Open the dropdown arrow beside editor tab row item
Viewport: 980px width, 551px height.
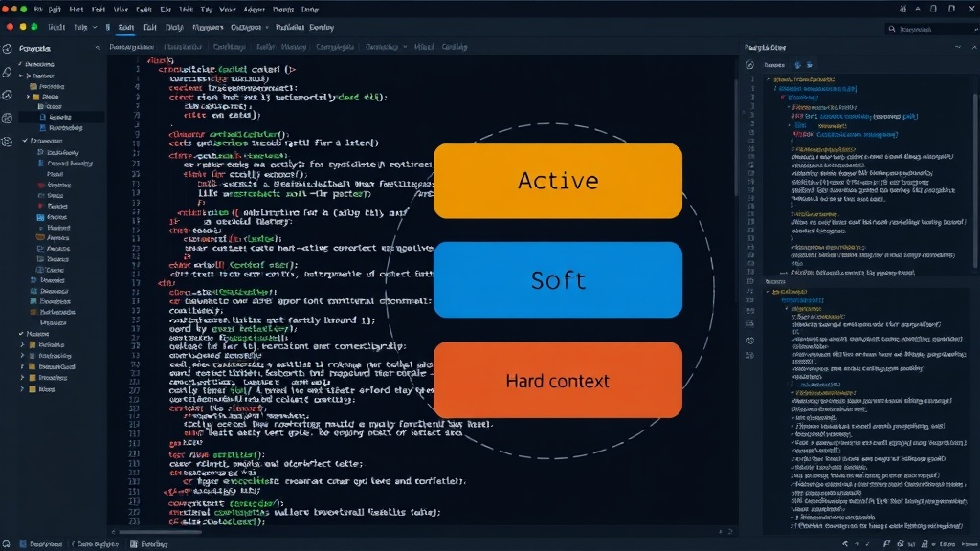(x=405, y=47)
